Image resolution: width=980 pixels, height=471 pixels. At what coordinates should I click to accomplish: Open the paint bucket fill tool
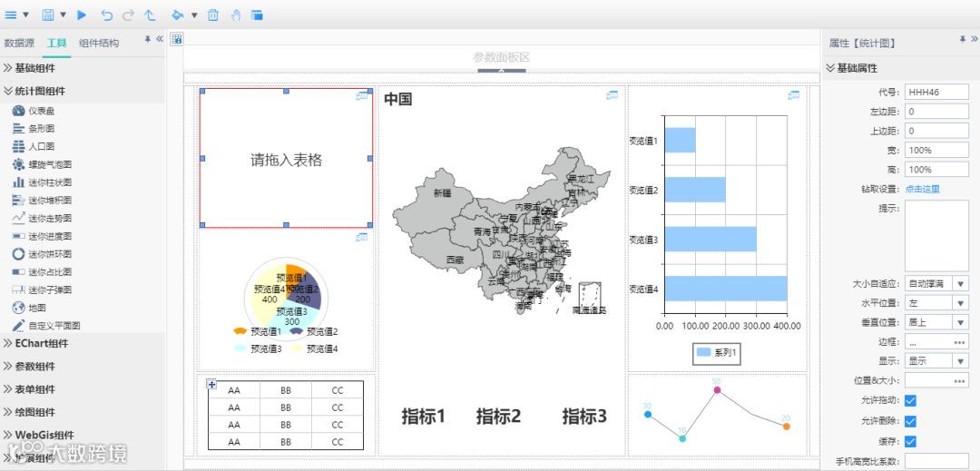pyautogui.click(x=178, y=15)
